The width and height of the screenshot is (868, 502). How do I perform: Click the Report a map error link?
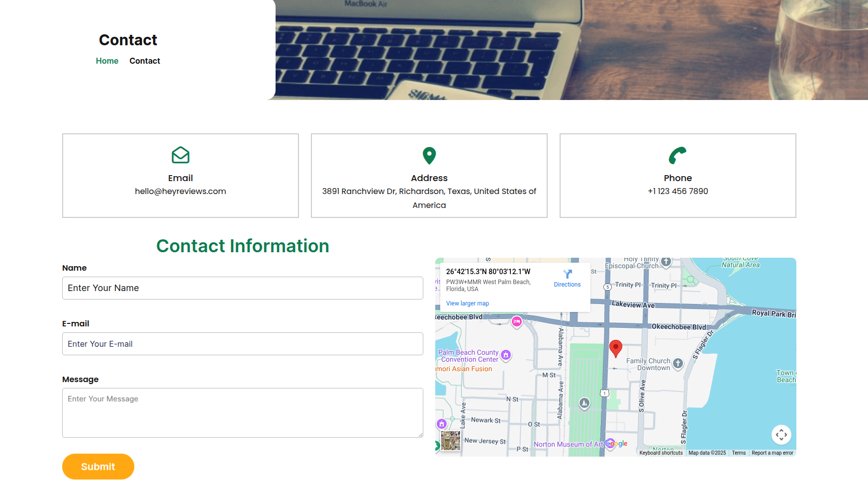(772, 453)
